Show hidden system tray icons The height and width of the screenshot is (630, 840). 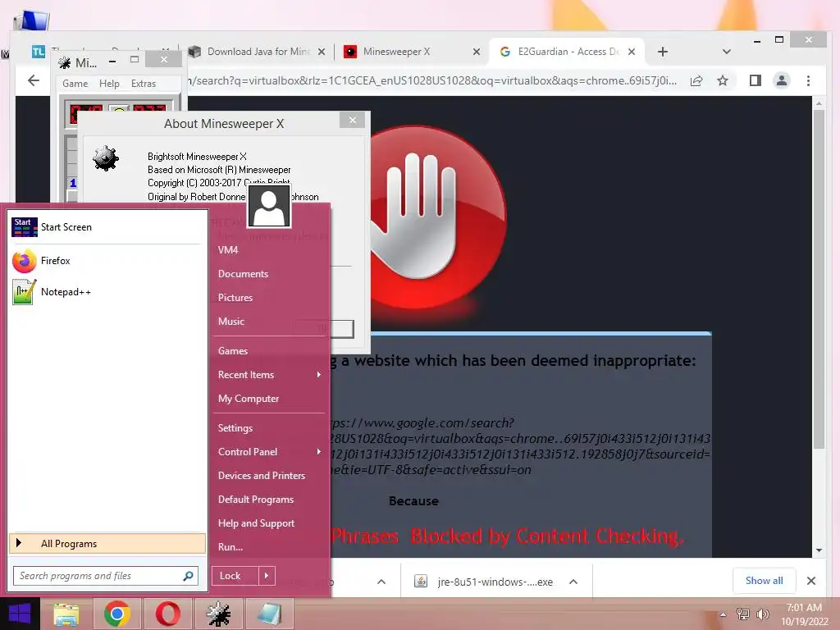tap(724, 614)
